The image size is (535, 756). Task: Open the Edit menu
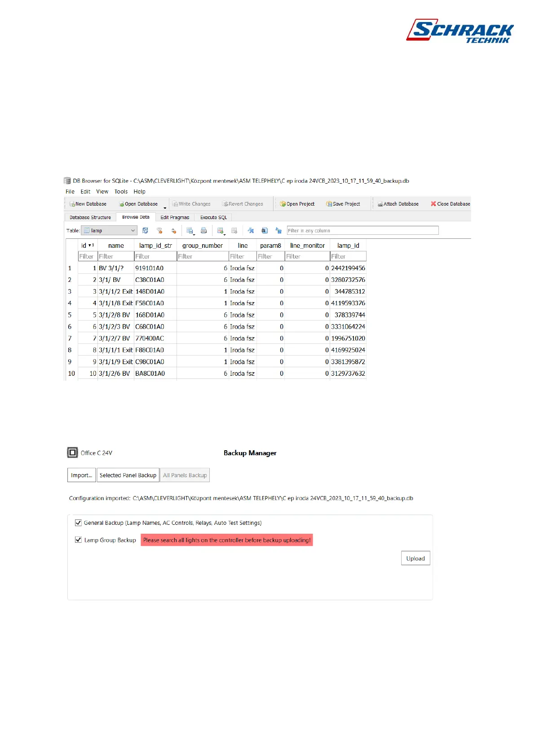coord(85,192)
